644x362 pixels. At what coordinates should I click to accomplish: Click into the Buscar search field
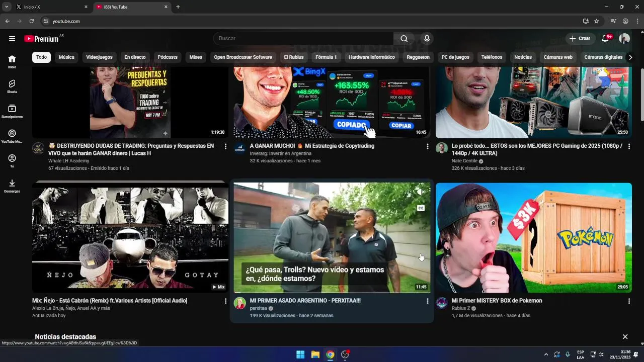[303, 39]
